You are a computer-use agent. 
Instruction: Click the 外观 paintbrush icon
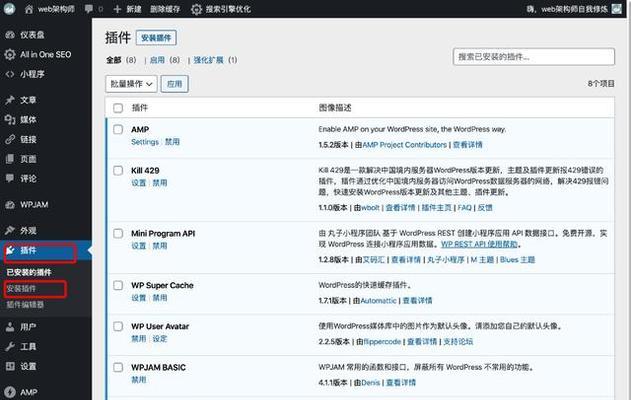point(10,231)
